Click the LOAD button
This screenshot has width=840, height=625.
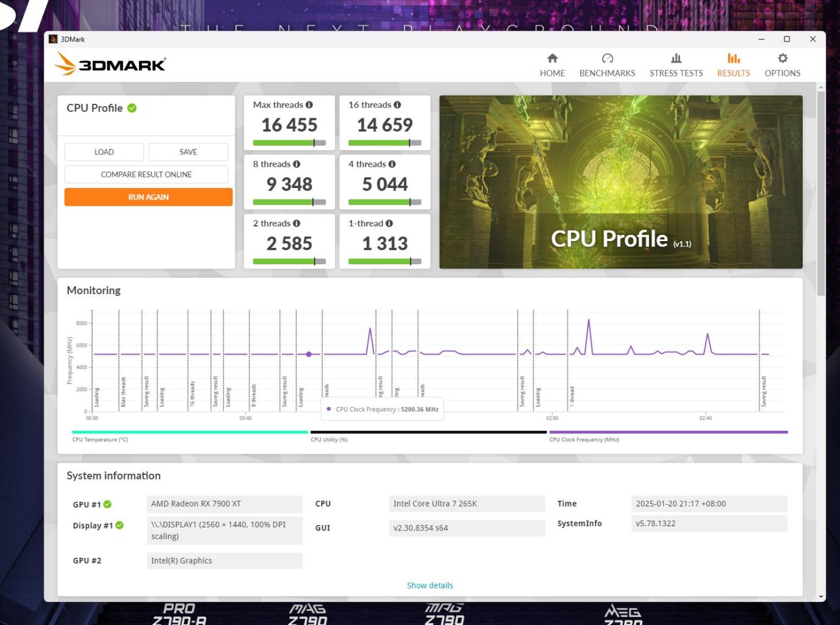104,152
